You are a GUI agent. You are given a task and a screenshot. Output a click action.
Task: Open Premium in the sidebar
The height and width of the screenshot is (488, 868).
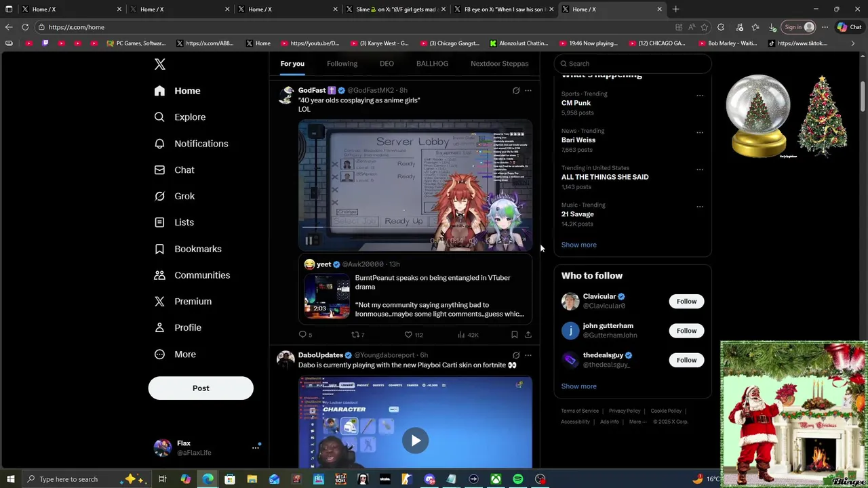[x=182, y=302]
